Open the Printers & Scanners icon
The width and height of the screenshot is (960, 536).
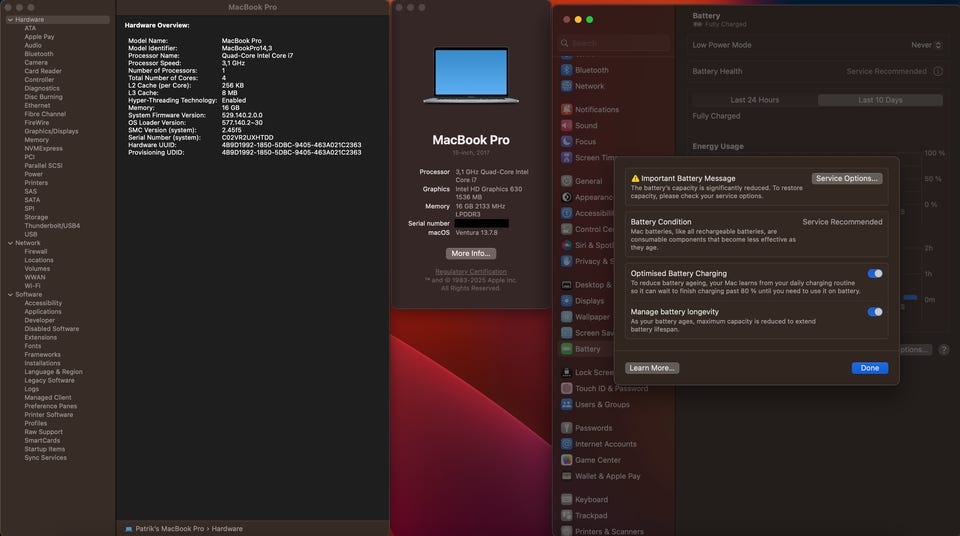pos(566,531)
